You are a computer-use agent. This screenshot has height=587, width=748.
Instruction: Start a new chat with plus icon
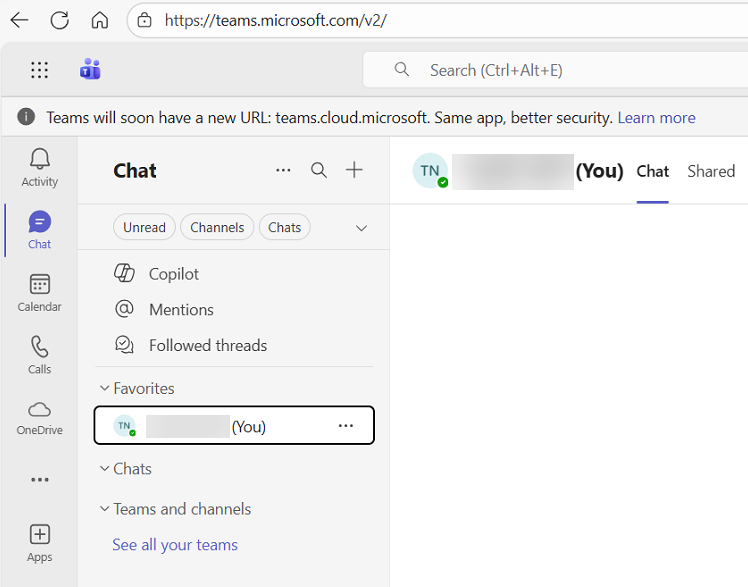click(354, 170)
